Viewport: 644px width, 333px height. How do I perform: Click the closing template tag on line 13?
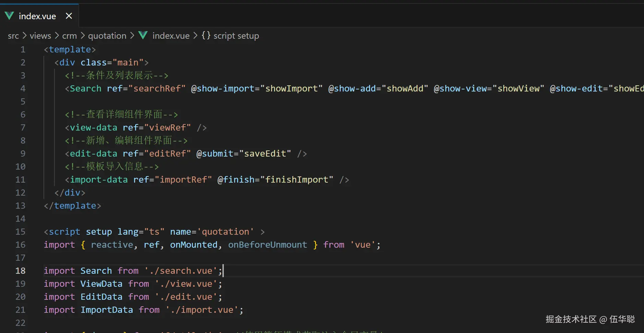click(x=73, y=206)
